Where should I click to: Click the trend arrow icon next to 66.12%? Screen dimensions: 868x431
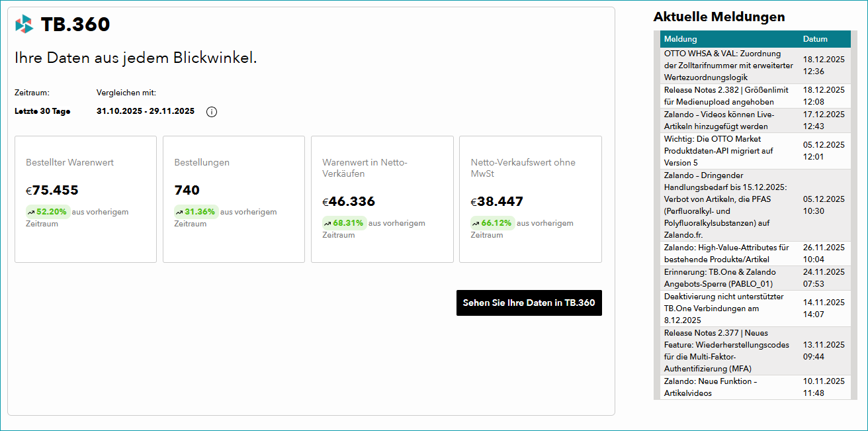476,224
